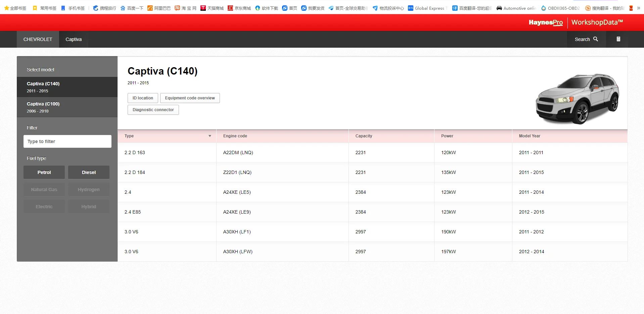Expand the bookmarks bar overflow chevron

pos(639,8)
